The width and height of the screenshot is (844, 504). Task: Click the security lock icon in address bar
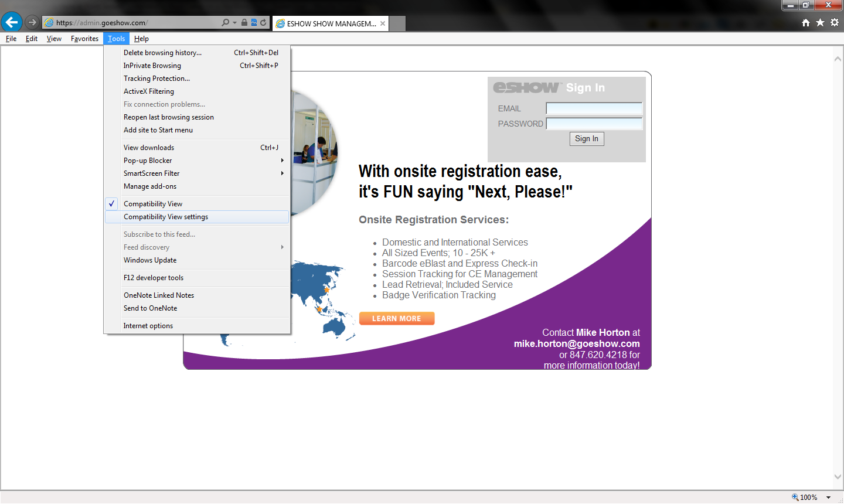(x=244, y=23)
